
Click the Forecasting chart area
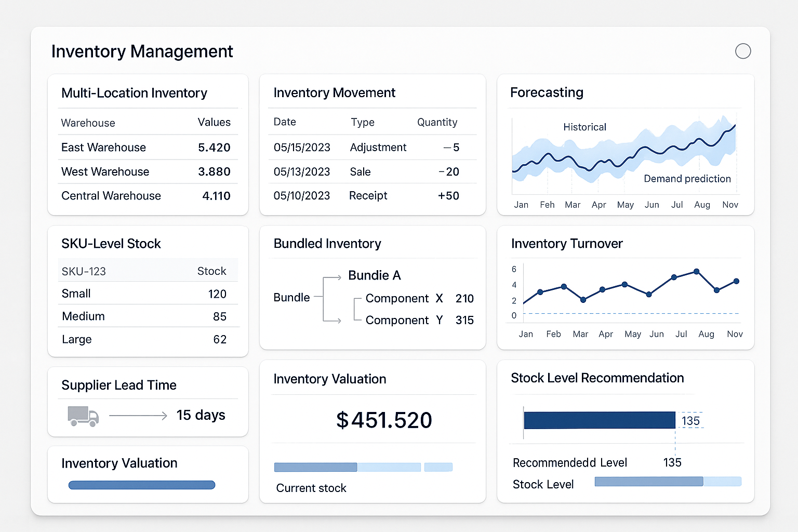click(623, 156)
